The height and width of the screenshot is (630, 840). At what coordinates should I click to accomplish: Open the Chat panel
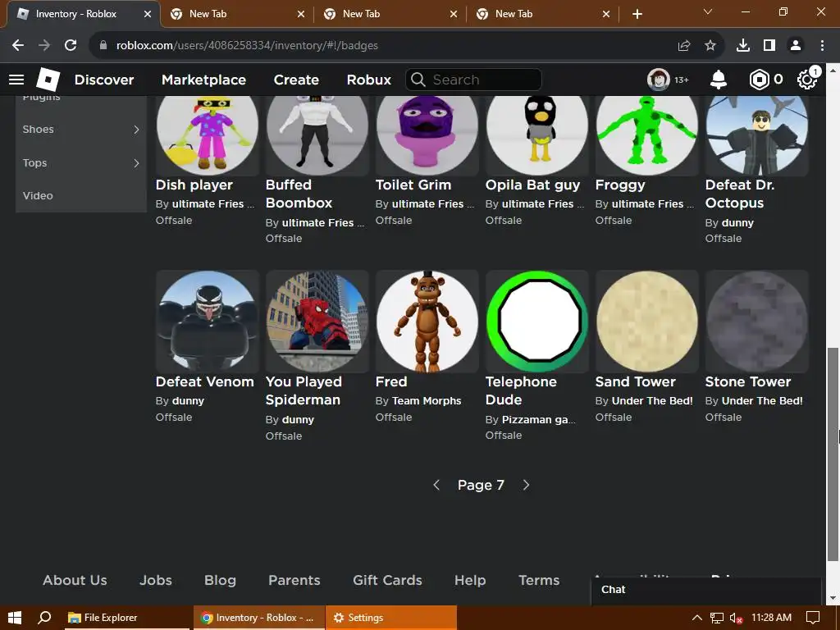pyautogui.click(x=706, y=590)
